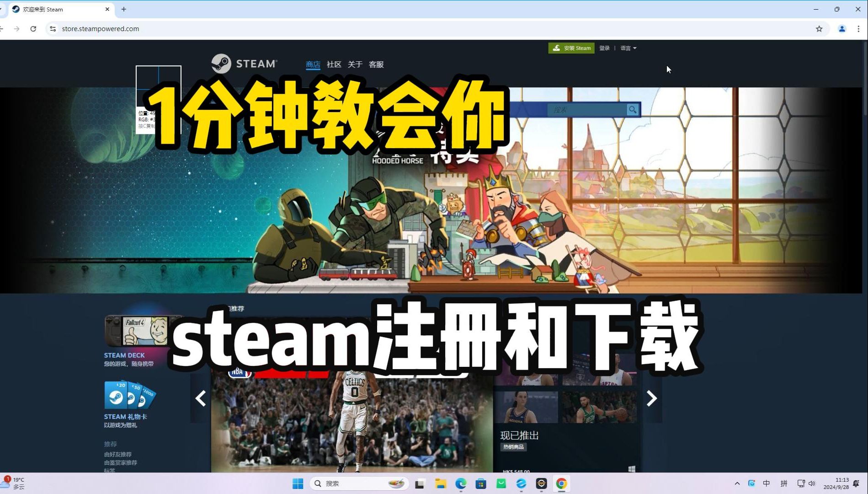Select the 欢迎来到 Steam tab
Screen dimensions: 868x494
click(61, 9)
